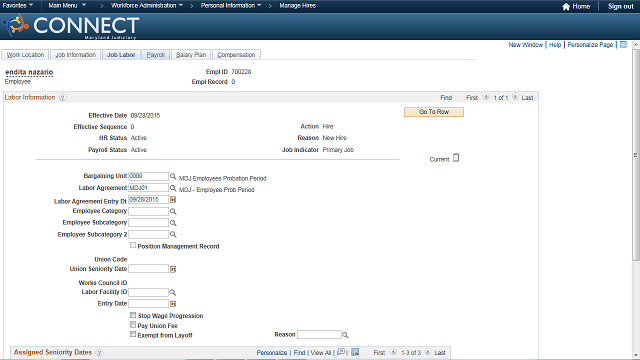Screen dimensions: 640x360
Task: Click the Go To Row button
Action: [x=434, y=112]
